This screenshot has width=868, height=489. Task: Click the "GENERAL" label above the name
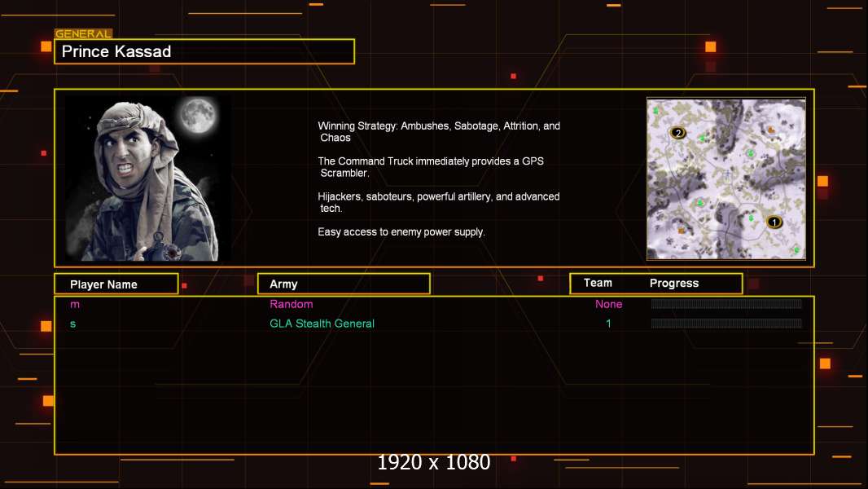pos(84,33)
